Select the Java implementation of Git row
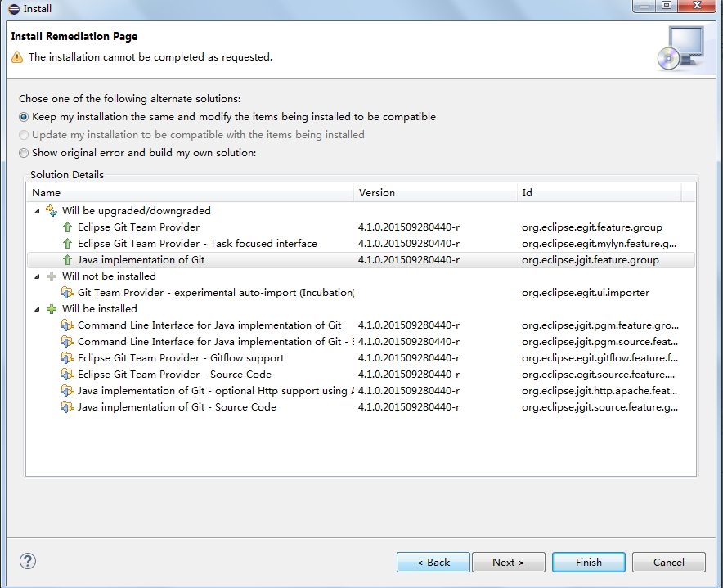This screenshot has width=723, height=588. pos(361,260)
